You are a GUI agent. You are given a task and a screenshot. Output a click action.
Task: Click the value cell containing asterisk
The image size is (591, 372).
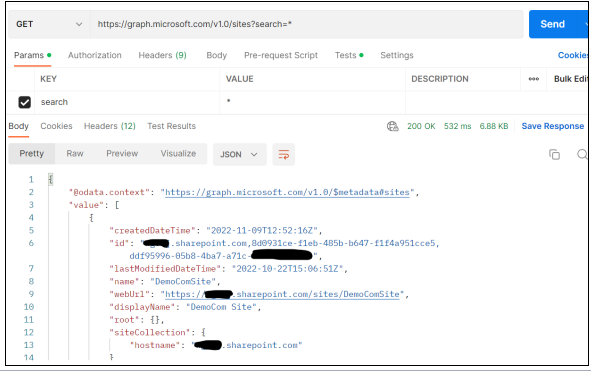pos(312,102)
